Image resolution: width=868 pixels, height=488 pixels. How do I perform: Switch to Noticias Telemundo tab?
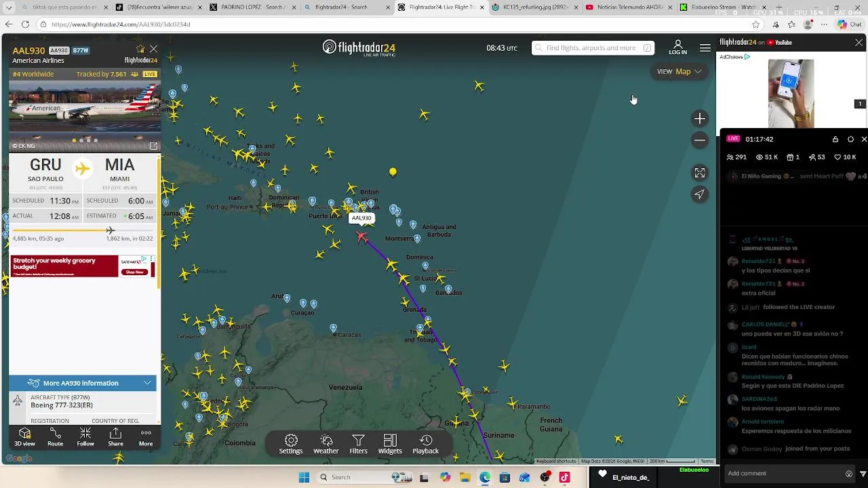(627, 7)
